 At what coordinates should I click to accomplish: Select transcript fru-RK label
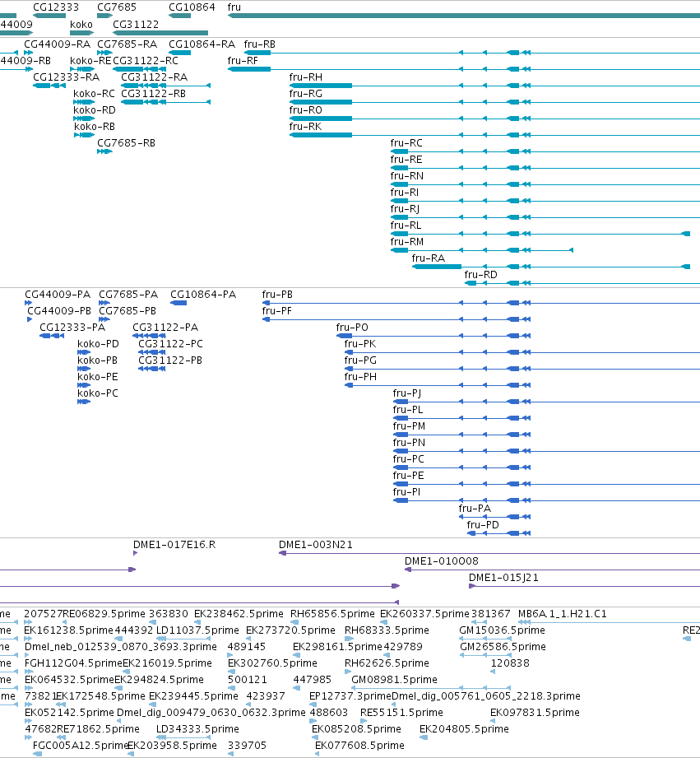pos(306,126)
